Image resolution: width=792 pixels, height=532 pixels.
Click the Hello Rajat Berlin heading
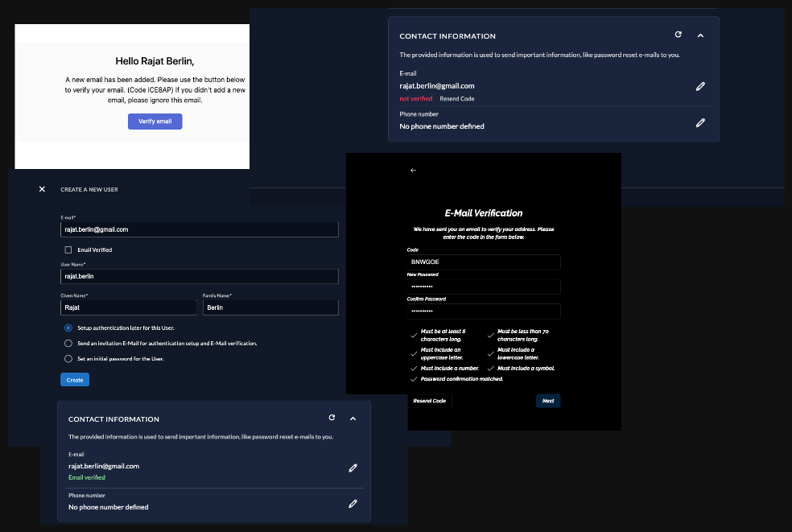[155, 61]
